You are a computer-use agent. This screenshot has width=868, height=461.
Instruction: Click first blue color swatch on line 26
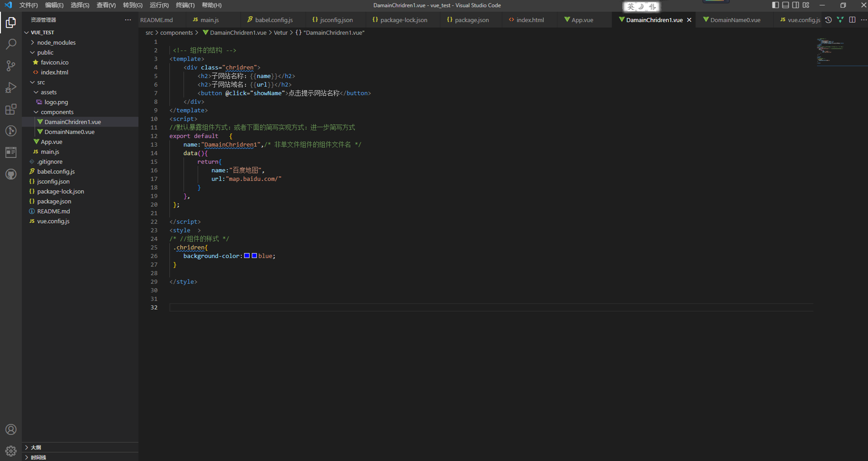(x=247, y=256)
